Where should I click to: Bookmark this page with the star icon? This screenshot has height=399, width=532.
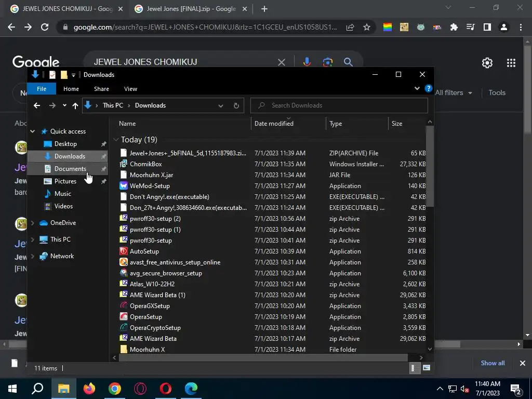367,27
